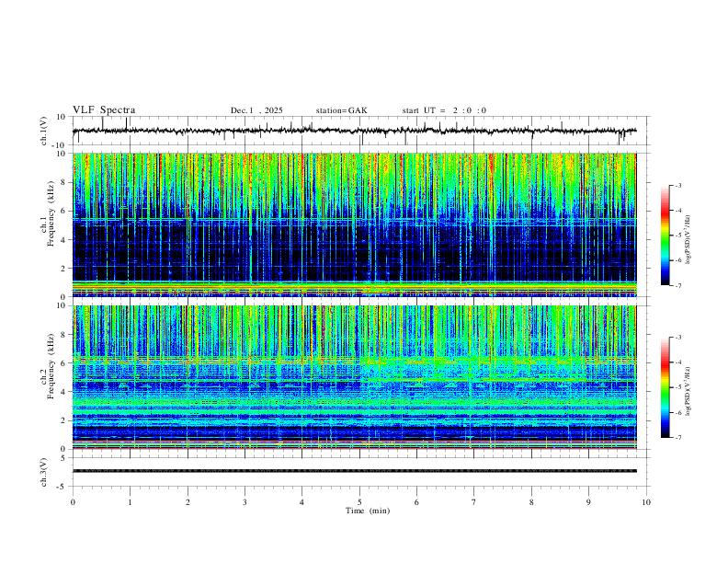Screen dimensions: 728x563
Task: Click time-axis tick label "2"
Action: [188, 502]
